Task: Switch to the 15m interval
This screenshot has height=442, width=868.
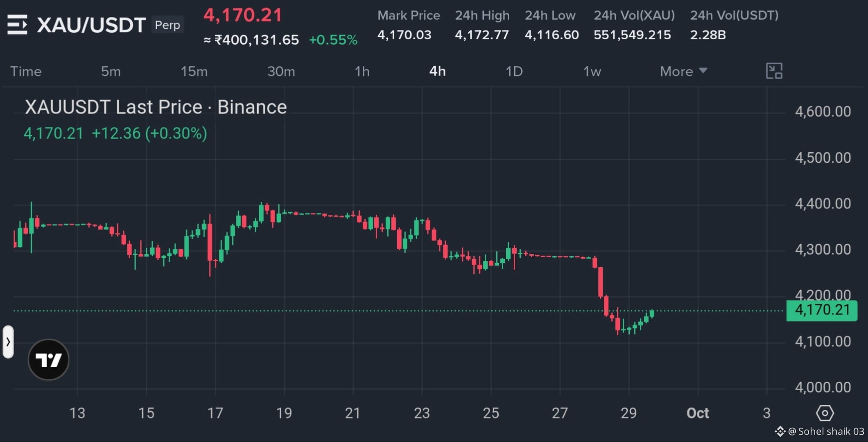Action: (x=194, y=71)
